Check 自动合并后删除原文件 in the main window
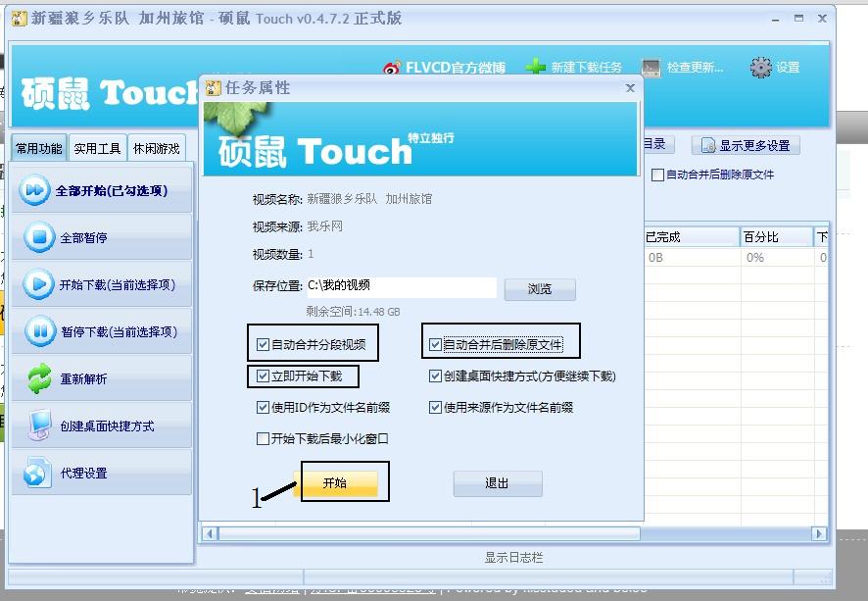 pyautogui.click(x=657, y=175)
